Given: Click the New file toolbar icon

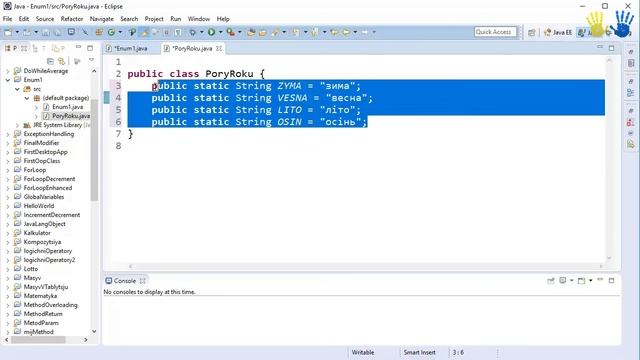Looking at the screenshot, I should [8, 32].
